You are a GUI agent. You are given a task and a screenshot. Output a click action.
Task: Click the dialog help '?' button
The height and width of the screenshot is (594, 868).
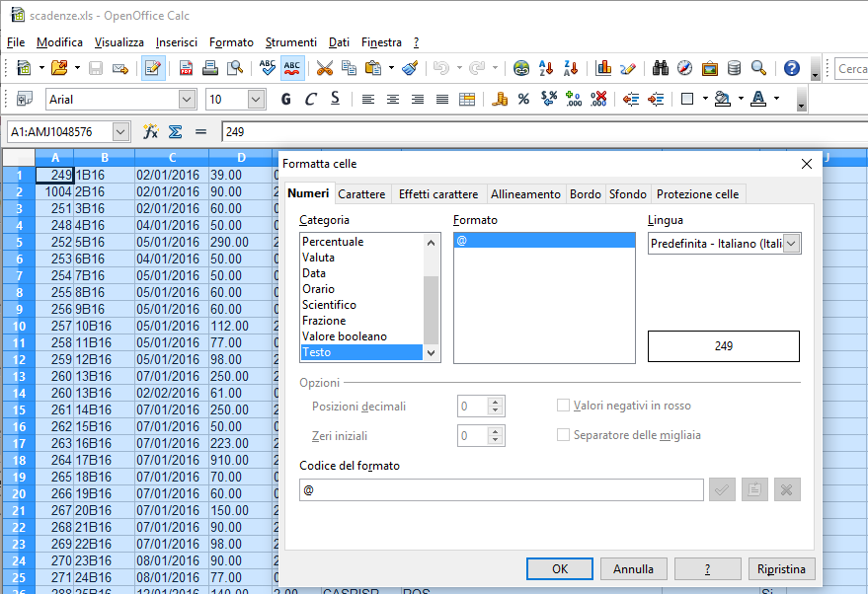pos(707,569)
